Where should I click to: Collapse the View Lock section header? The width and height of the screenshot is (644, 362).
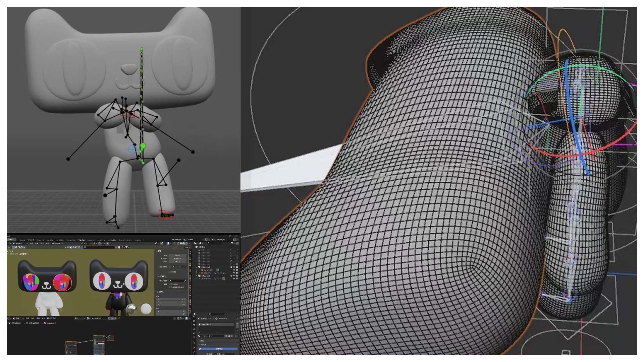pyautogui.click(x=162, y=277)
